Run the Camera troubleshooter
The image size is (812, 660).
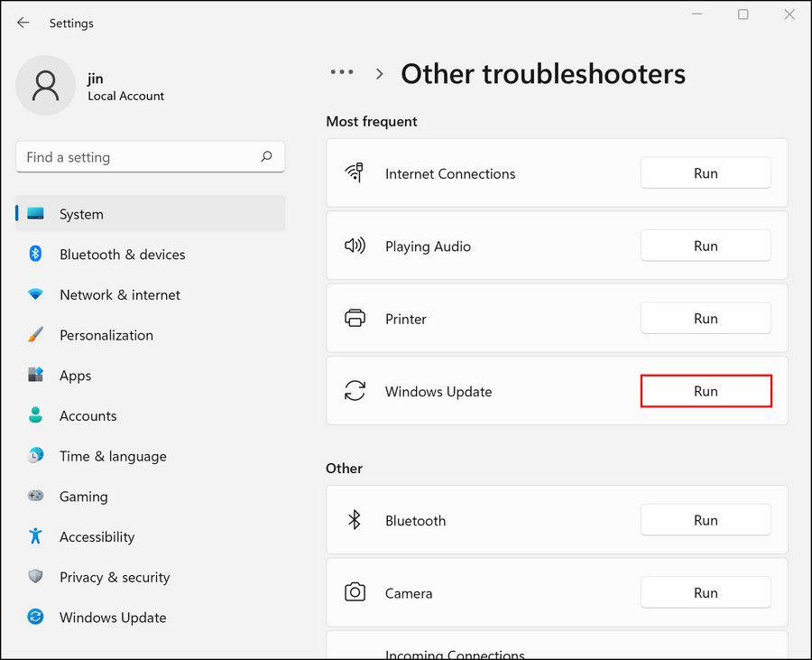pyautogui.click(x=706, y=592)
